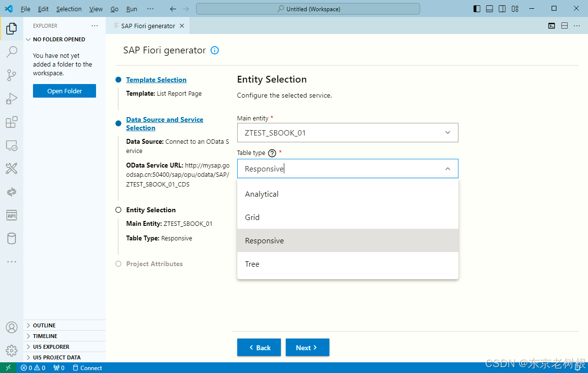
Task: Open the Extensions view icon
Action: pyautogui.click(x=12, y=122)
